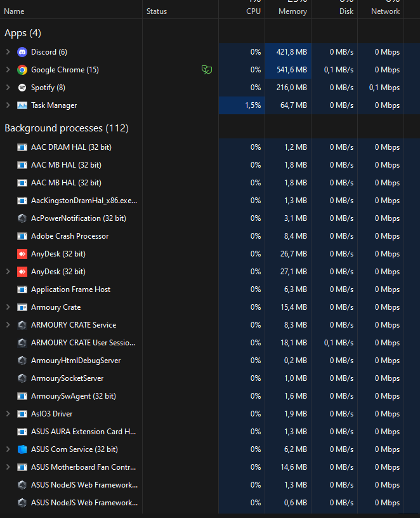Click Task Manager's 1,5% CPU value
The width and height of the screenshot is (420, 518).
[x=253, y=105]
